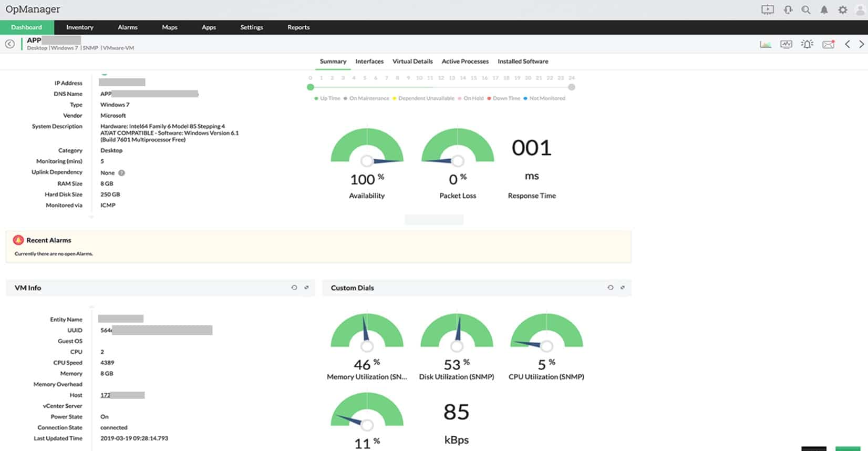Click the Microsoft vendor value
The width and height of the screenshot is (868, 451).
coord(113,116)
